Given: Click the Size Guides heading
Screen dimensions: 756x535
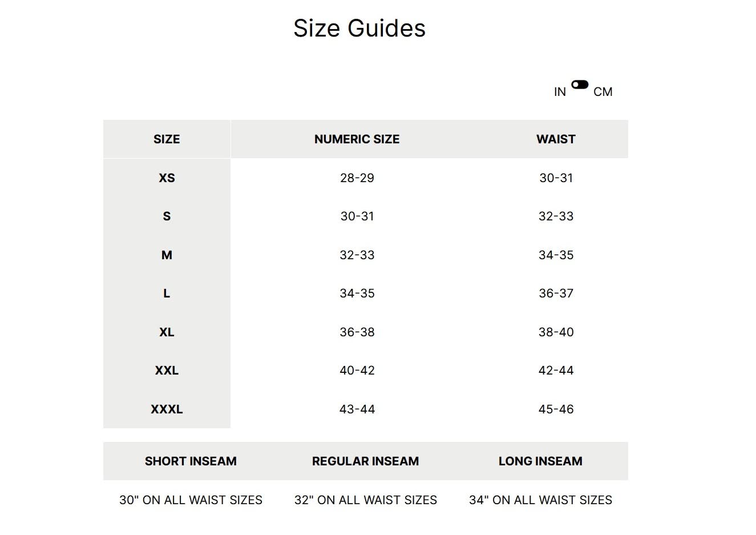Looking at the screenshot, I should click(x=359, y=28).
